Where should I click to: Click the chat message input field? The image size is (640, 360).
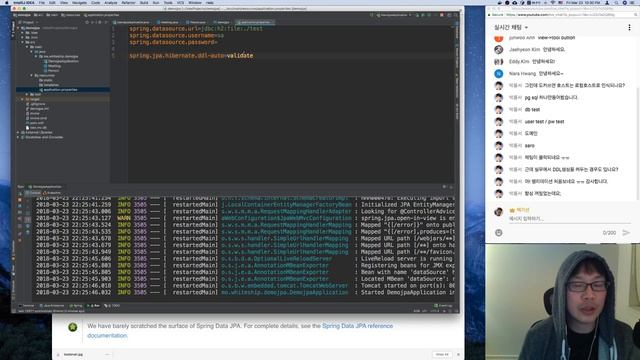point(569,219)
